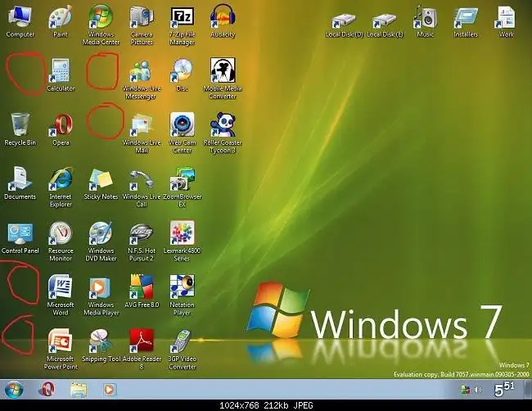Click the Windows Start button
The height and width of the screenshot is (411, 532).
click(14, 388)
